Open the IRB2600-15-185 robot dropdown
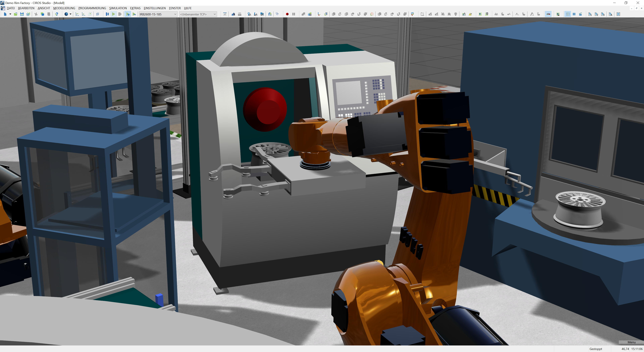This screenshot has height=352, width=644. (175, 14)
